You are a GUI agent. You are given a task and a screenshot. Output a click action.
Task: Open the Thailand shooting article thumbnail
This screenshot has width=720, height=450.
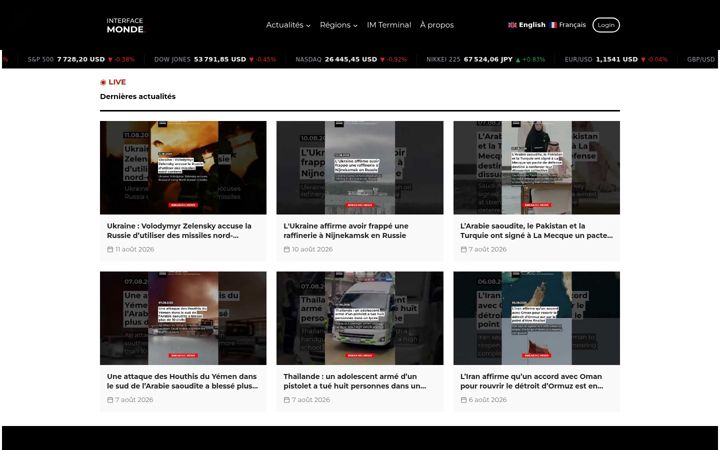(360, 318)
